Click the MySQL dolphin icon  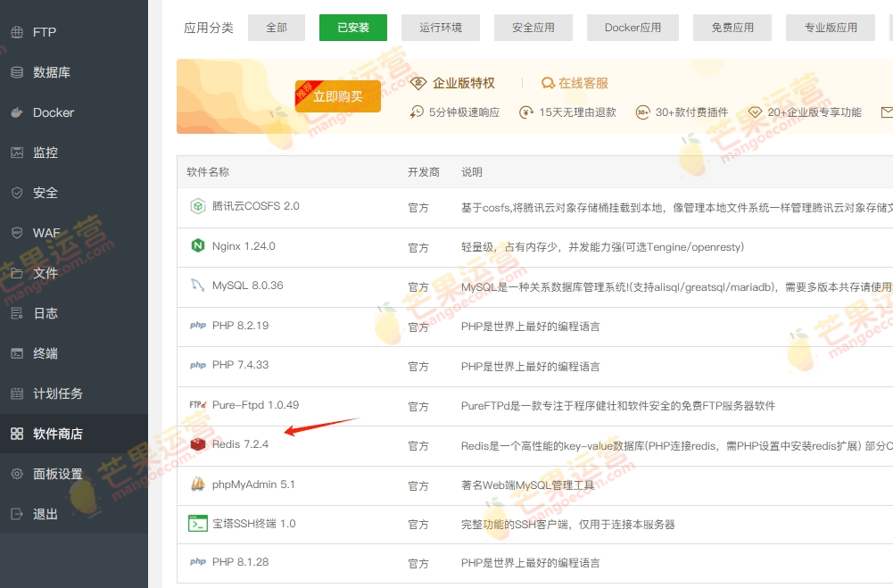(x=197, y=286)
